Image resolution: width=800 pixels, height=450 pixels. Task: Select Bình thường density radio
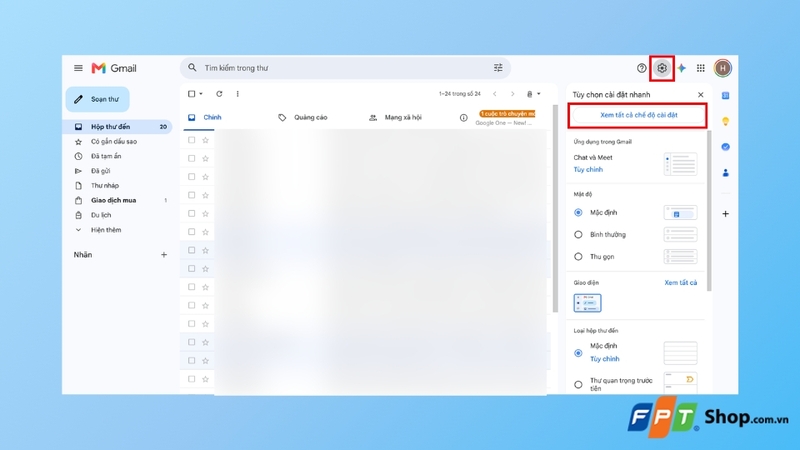(578, 235)
